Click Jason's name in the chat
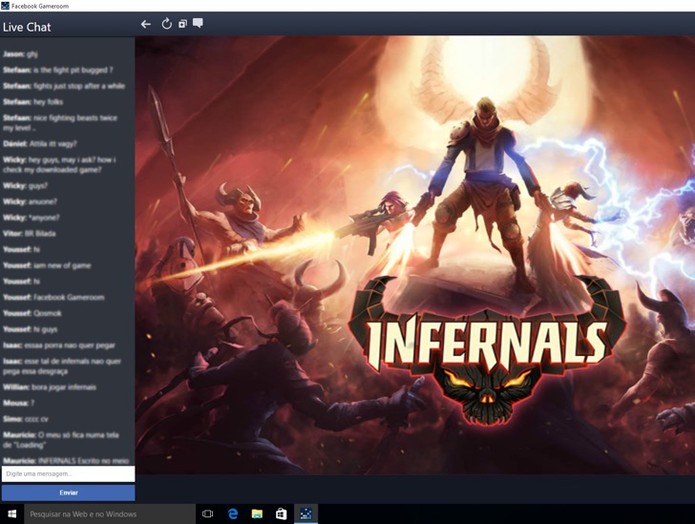The image size is (695, 524). coord(13,54)
